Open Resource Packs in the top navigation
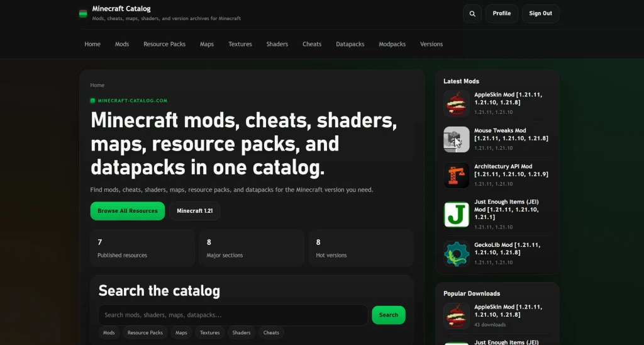Viewport: 644px width, 345px height. 164,44
